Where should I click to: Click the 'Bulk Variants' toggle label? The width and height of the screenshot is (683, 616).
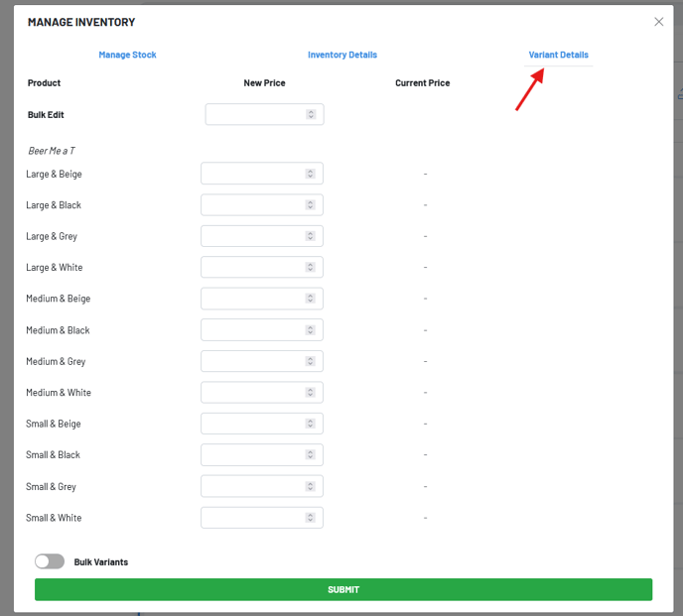click(101, 562)
